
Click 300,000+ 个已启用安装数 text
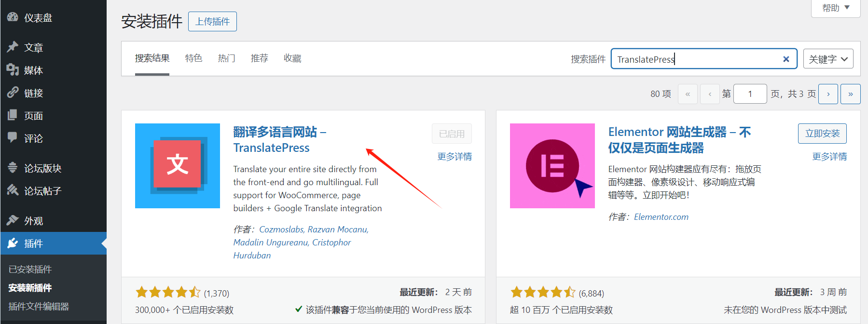pyautogui.click(x=184, y=310)
